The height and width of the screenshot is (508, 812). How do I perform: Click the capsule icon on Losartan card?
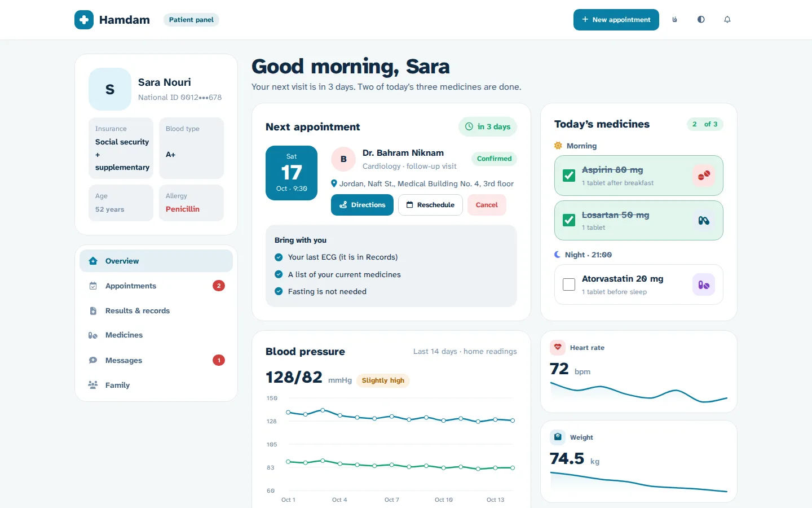(704, 221)
